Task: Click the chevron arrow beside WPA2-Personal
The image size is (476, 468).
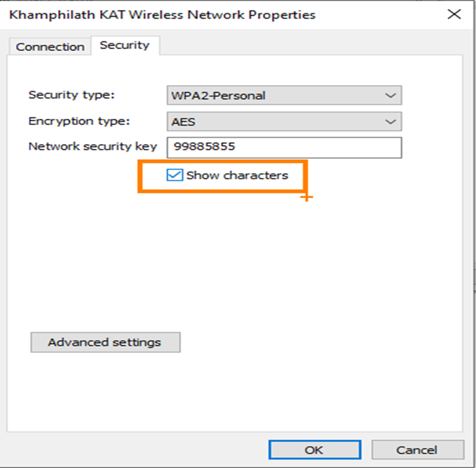Action: click(390, 95)
